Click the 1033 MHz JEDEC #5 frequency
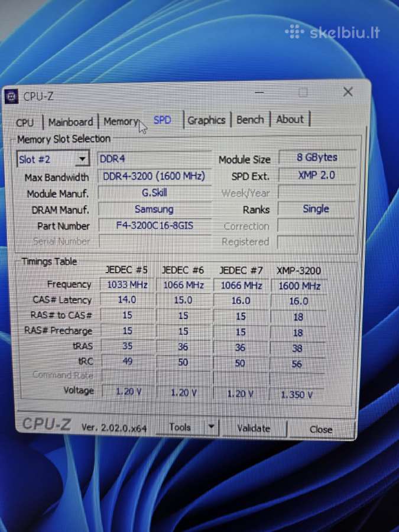This screenshot has width=399, height=532. [127, 285]
